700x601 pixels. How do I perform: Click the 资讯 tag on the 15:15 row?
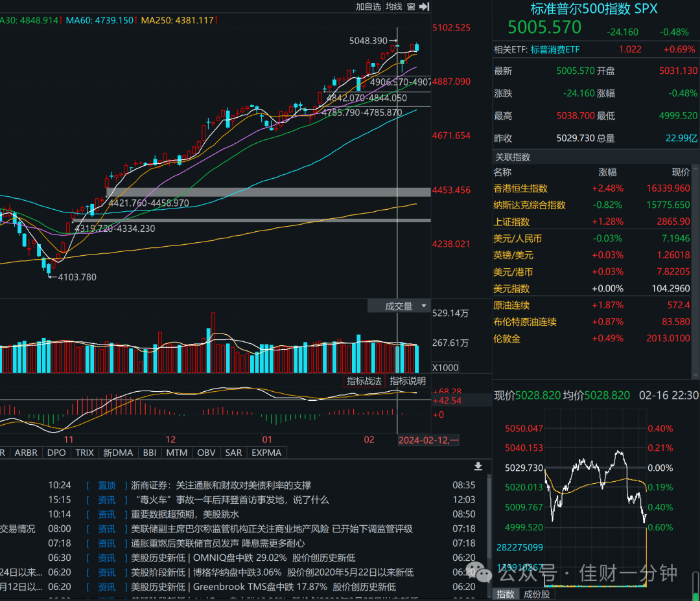point(107,500)
